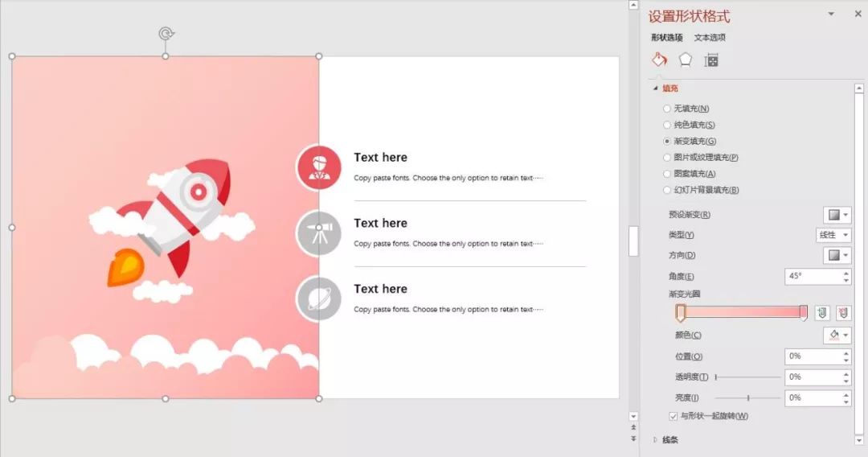Click the 设置形状格式 pane title
Image resolution: width=868 pixels, height=457 pixels.
[690, 17]
